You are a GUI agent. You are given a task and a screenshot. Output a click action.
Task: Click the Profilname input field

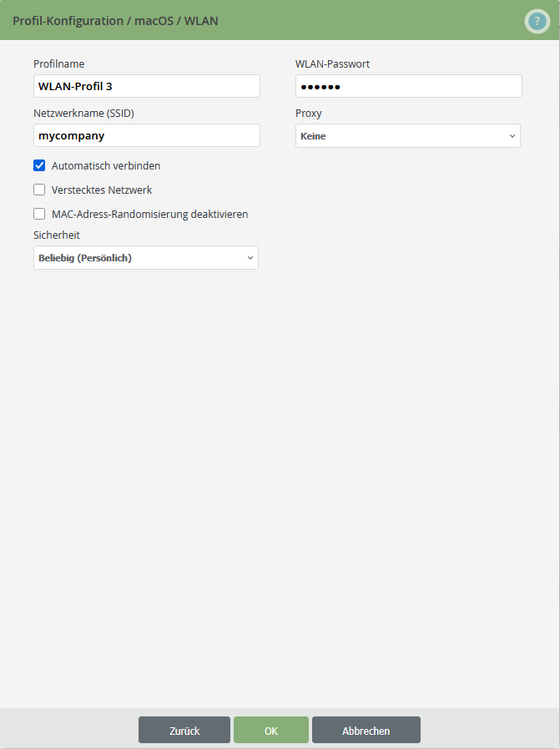146,86
